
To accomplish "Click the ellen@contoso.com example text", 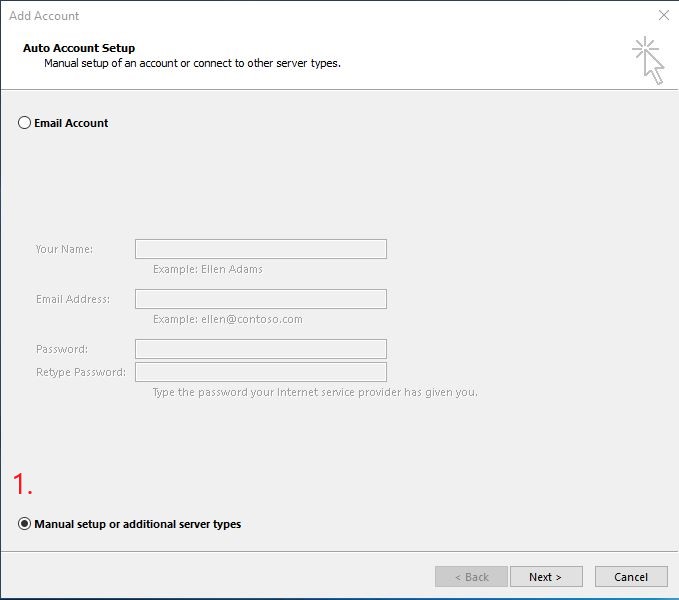I will [252, 319].
